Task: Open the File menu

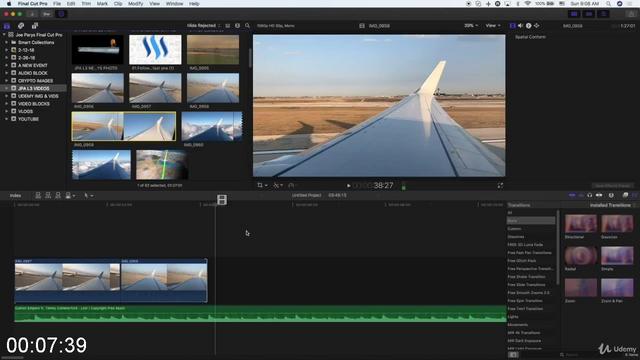Action: tap(57, 4)
